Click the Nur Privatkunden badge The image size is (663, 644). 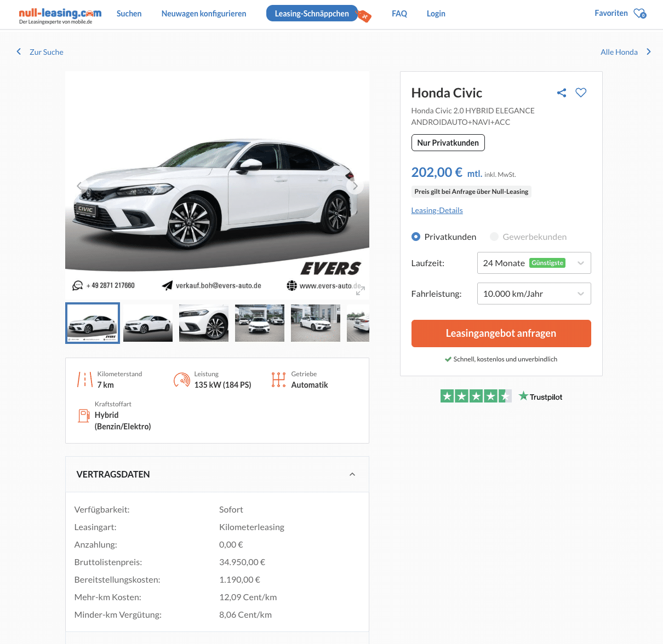click(x=448, y=143)
